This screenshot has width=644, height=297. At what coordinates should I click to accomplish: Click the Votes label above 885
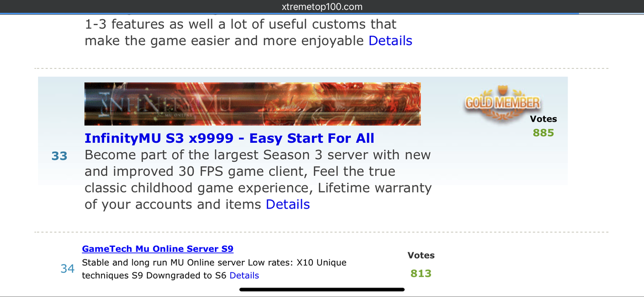click(543, 119)
